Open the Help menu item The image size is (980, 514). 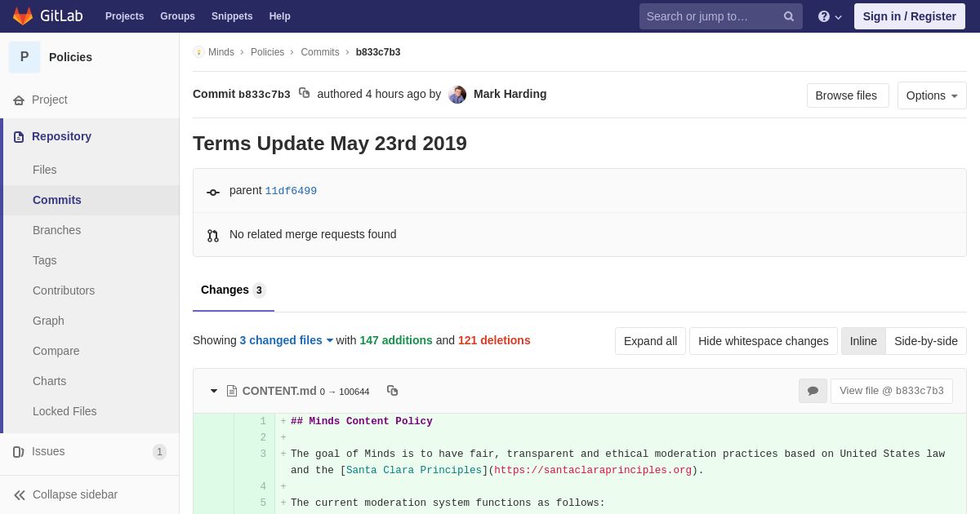click(x=280, y=16)
